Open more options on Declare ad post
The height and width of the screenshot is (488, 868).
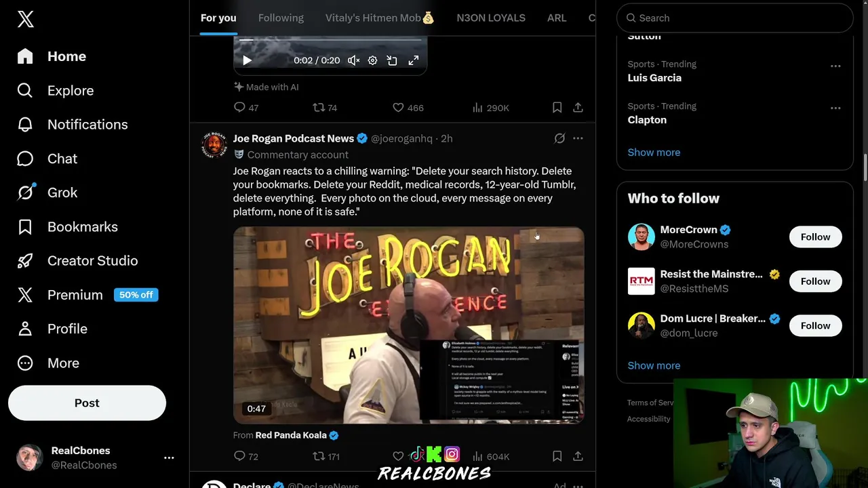click(578, 485)
